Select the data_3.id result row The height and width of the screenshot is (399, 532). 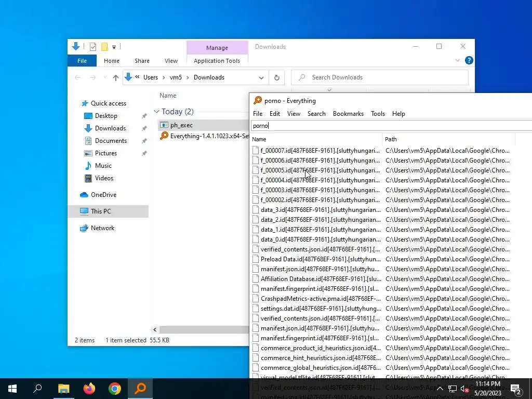[383, 210]
